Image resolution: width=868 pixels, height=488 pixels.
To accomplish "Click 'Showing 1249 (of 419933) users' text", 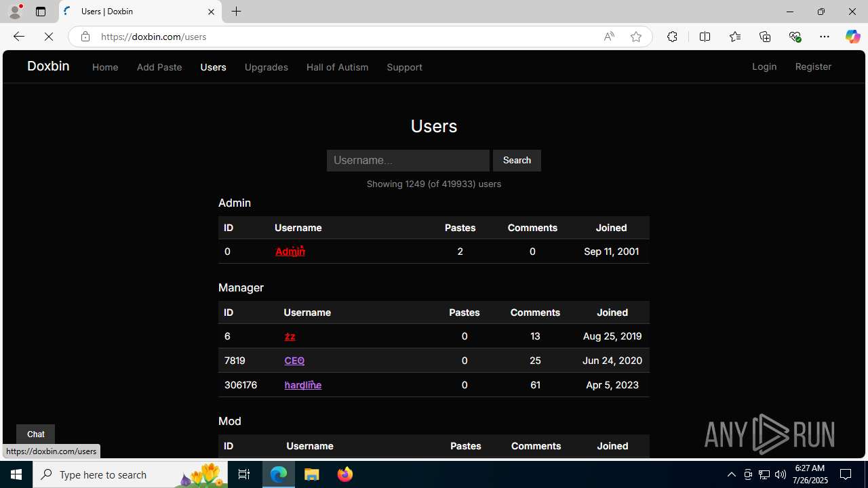I will (434, 184).
